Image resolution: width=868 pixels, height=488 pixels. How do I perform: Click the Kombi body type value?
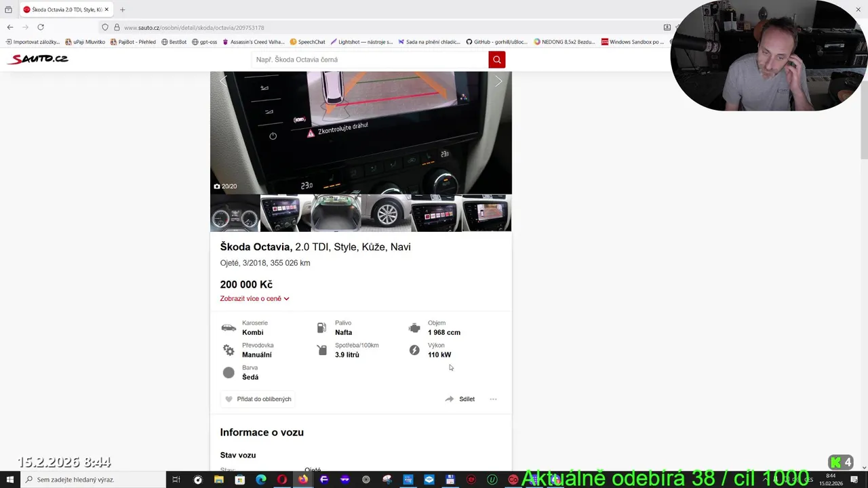click(x=253, y=333)
